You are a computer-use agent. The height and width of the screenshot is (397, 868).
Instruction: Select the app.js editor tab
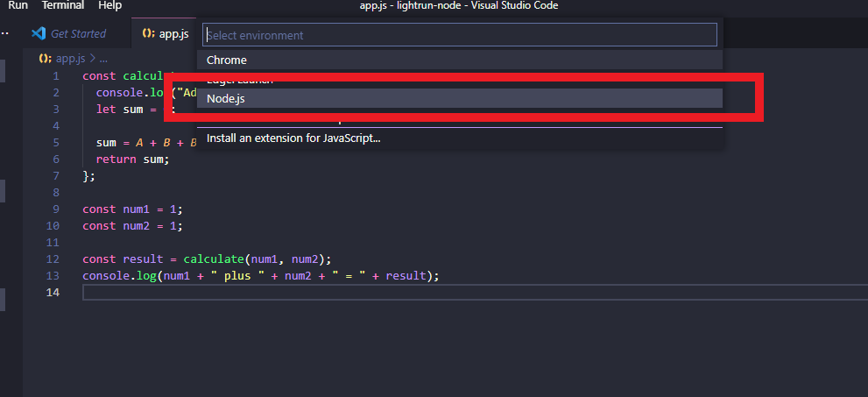[x=173, y=33]
